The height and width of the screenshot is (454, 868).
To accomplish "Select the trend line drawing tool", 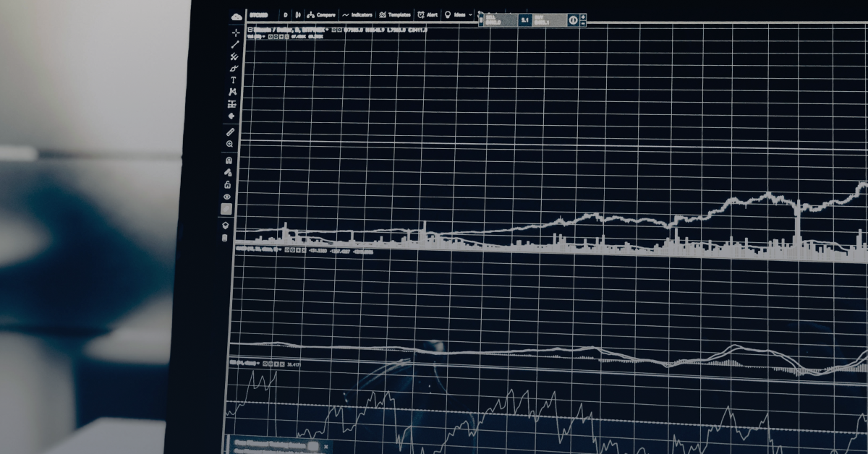I will [x=234, y=45].
